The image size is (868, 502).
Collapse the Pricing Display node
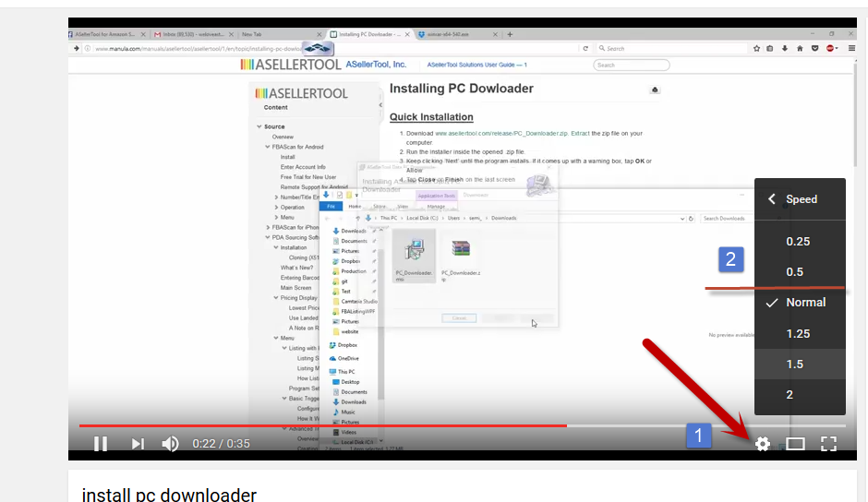pyautogui.click(x=276, y=298)
